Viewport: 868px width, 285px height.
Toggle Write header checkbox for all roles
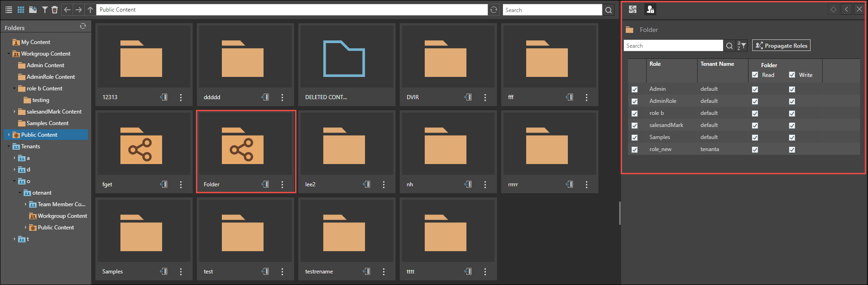[x=792, y=75]
